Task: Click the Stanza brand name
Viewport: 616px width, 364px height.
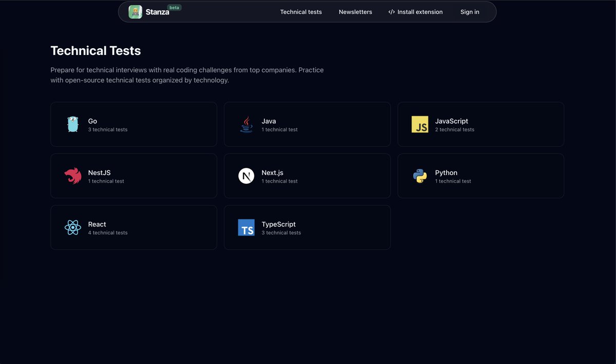Action: pyautogui.click(x=157, y=12)
